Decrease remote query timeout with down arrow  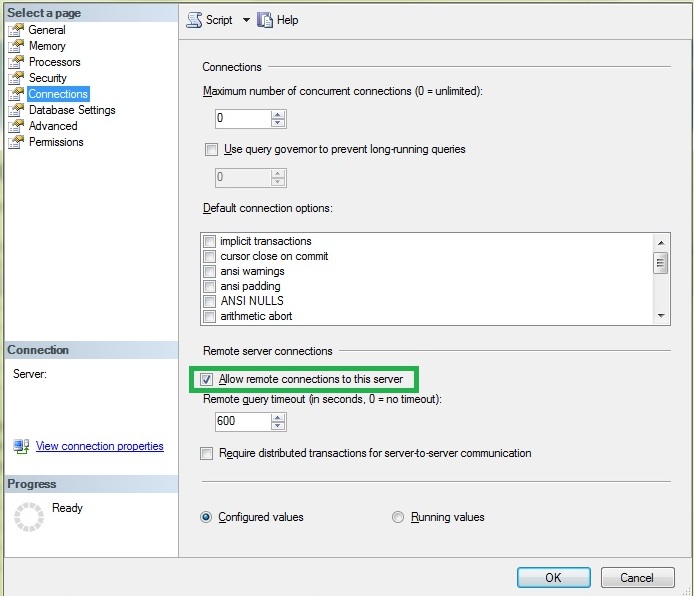(x=278, y=426)
